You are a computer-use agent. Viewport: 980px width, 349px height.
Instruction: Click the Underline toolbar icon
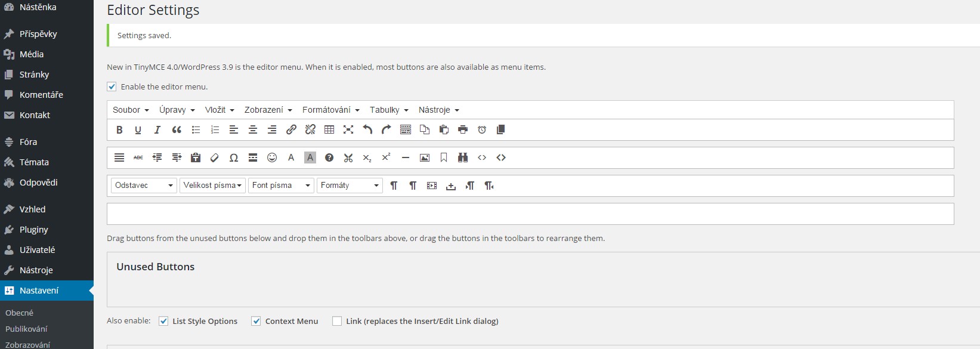pyautogui.click(x=138, y=129)
